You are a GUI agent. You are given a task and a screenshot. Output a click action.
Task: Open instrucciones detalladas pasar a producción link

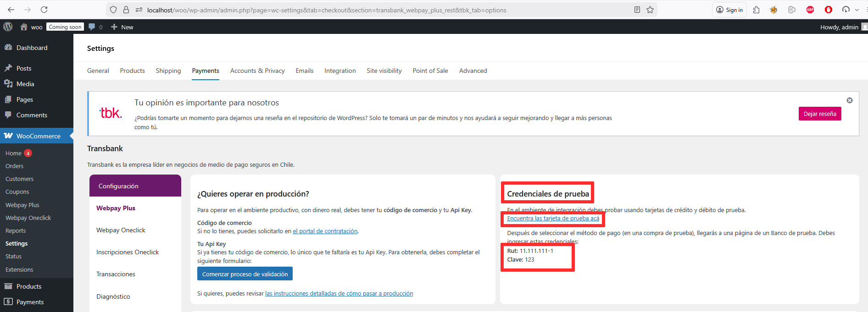tap(339, 293)
